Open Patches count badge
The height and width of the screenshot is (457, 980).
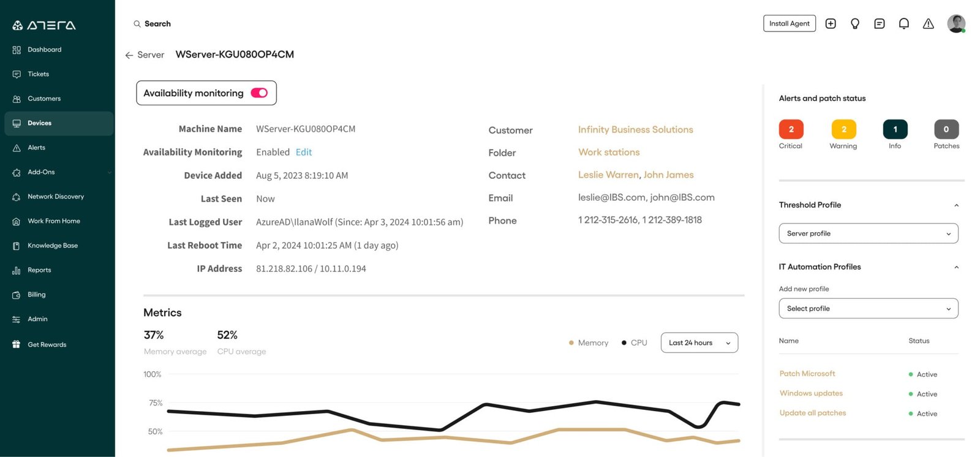pyautogui.click(x=946, y=129)
